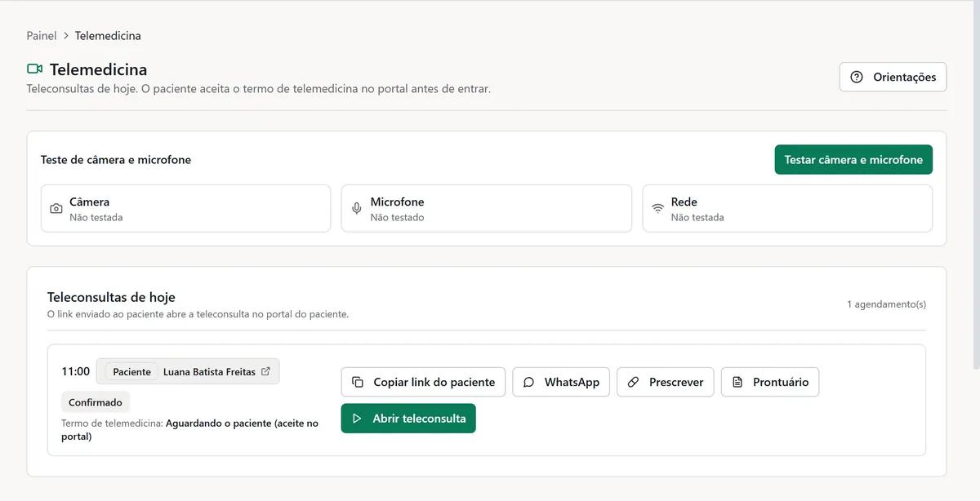980x501 pixels.
Task: Click the copy icon in Copiar link button
Action: tap(358, 382)
